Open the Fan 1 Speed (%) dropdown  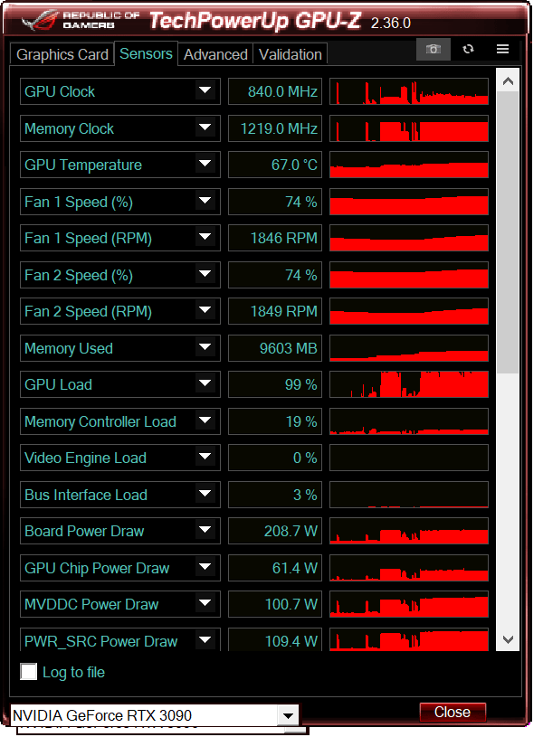pyautogui.click(x=205, y=201)
